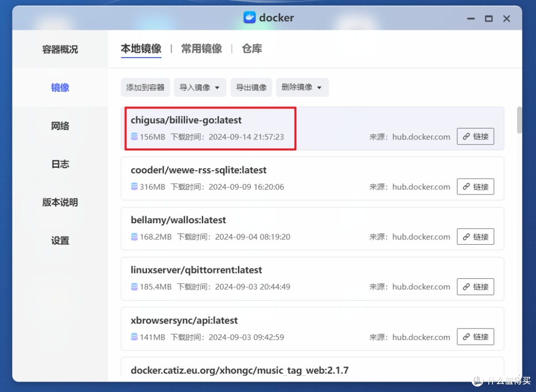Click the disk icon beside 168.2MB

click(x=134, y=237)
